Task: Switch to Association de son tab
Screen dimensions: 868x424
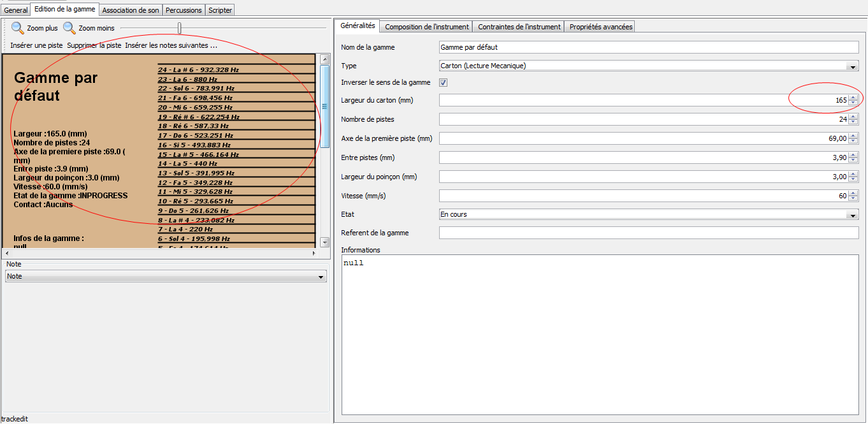Action: pos(131,10)
